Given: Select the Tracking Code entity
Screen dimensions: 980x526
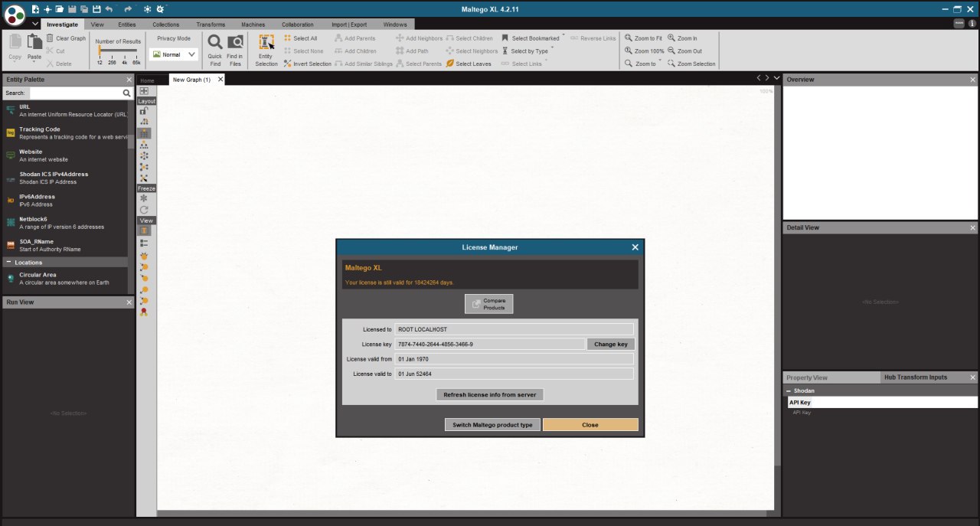Looking at the screenshot, I should [x=64, y=133].
